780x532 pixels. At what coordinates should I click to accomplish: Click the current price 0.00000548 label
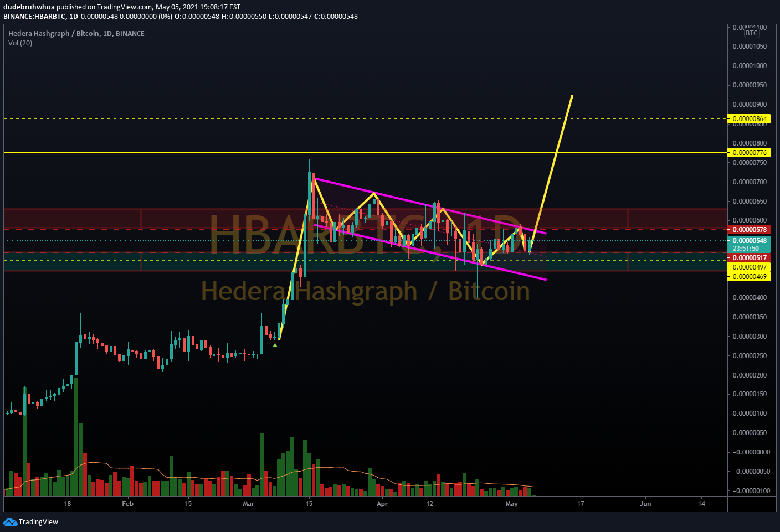750,241
